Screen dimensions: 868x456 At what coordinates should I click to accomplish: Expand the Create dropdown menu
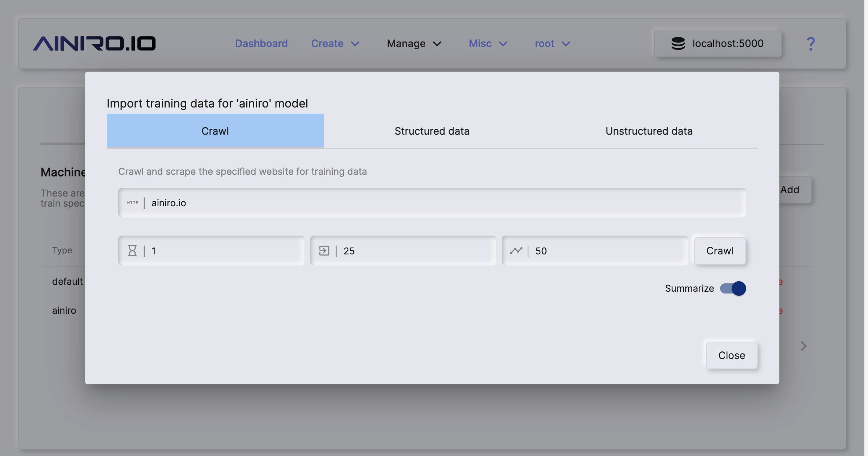pos(335,43)
